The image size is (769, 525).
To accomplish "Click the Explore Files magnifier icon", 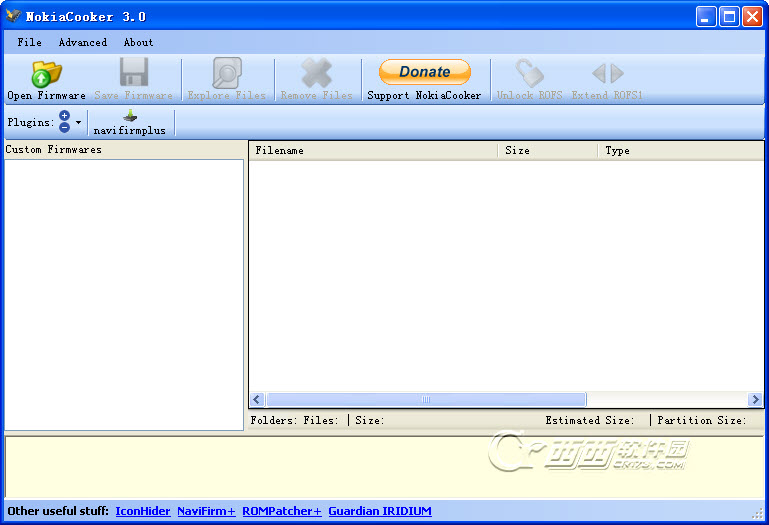I will [227, 74].
